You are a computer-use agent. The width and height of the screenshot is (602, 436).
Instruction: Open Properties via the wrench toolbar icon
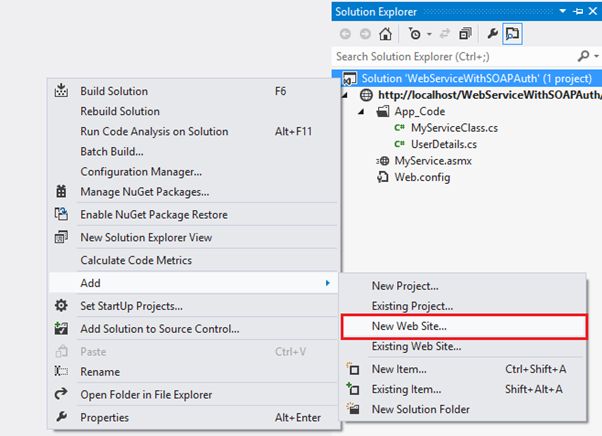click(491, 34)
